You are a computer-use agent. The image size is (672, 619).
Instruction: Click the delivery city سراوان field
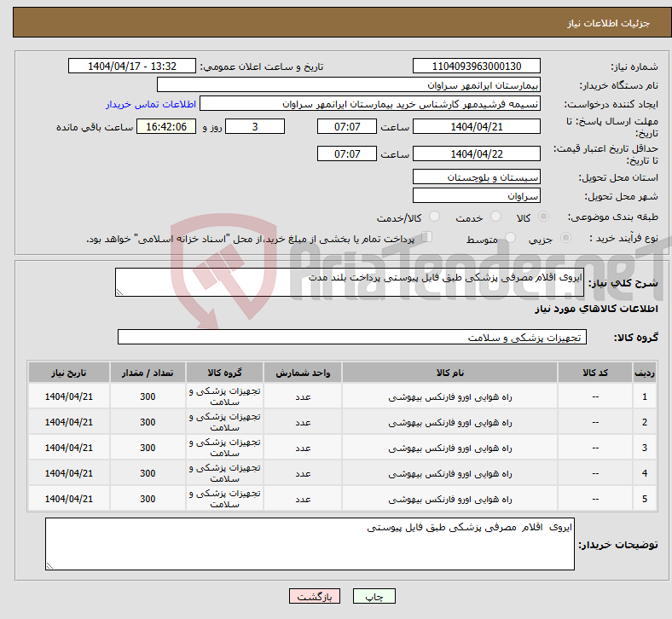click(x=477, y=195)
